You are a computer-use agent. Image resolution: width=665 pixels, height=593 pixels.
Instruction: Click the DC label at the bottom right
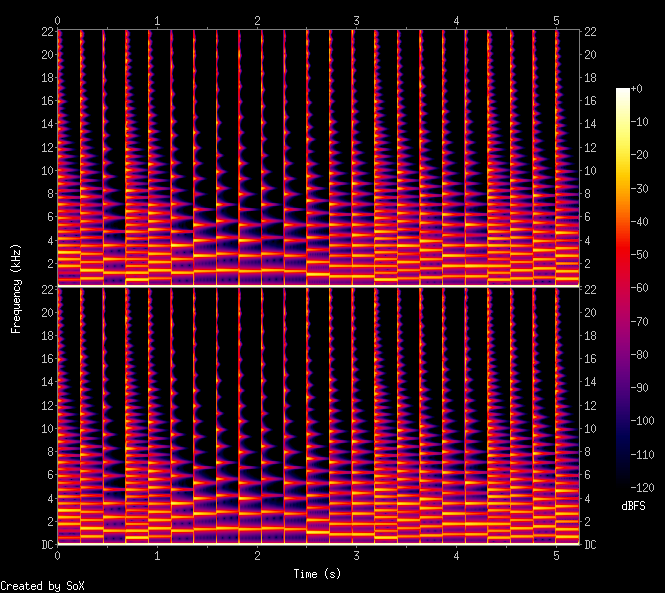(x=591, y=545)
